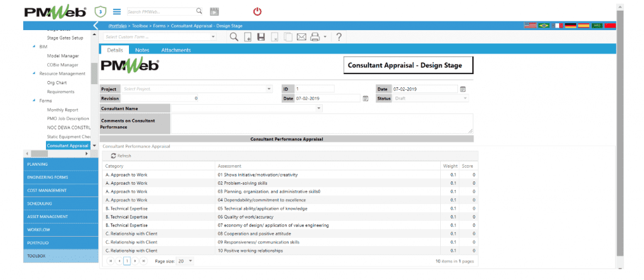Click the tree horizontal scrollbar right arrow
Screen dimensions: 644x280
tap(86, 153)
